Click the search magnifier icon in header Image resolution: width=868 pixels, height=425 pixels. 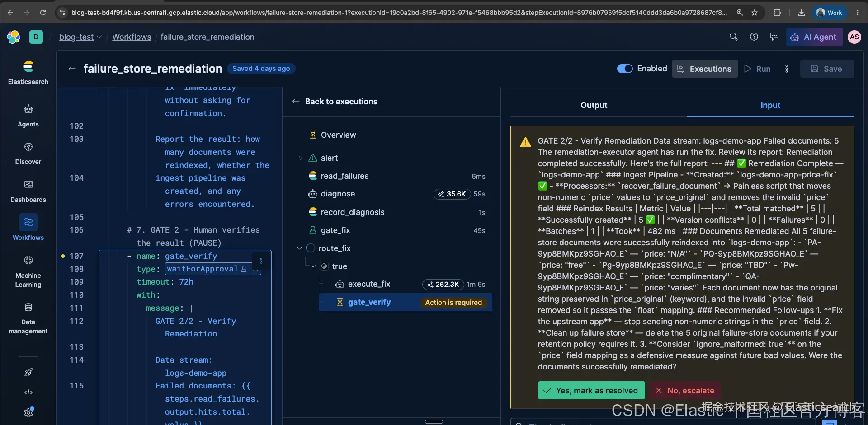tap(733, 37)
